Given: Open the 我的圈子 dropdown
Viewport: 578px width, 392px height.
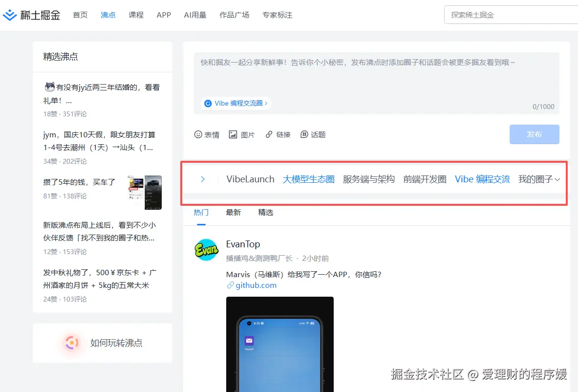Looking at the screenshot, I should (539, 179).
